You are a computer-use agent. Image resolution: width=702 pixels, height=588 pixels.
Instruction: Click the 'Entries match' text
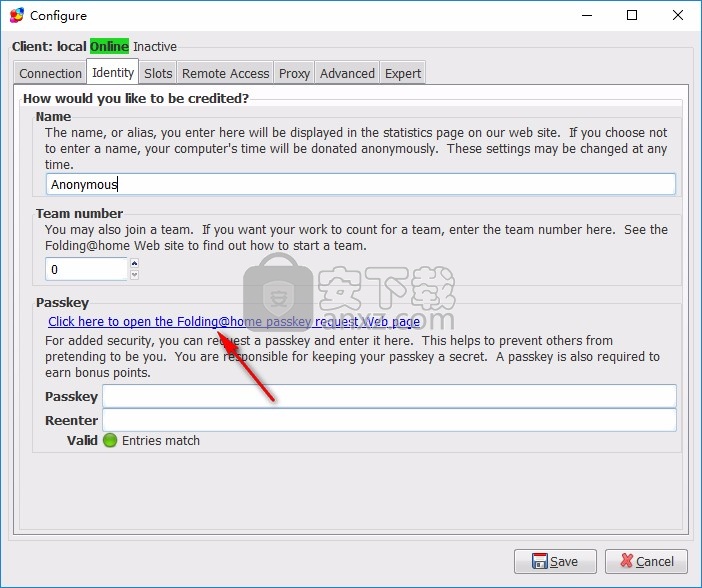click(161, 441)
